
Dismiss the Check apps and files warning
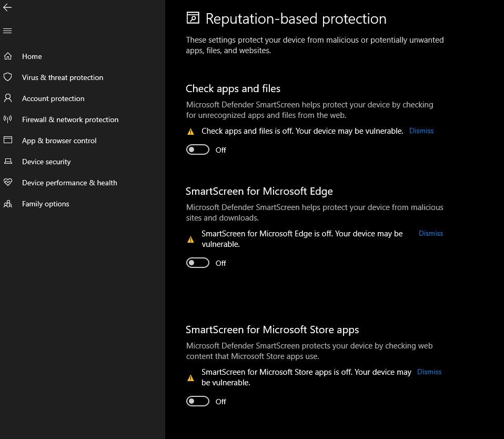421,131
